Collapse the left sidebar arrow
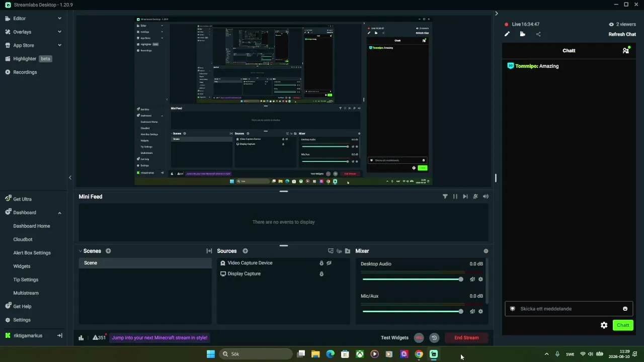Screen dimensions: 644x362 pyautogui.click(x=70, y=177)
